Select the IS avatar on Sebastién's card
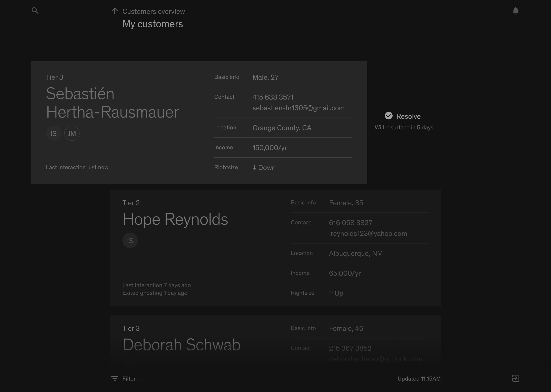551x392 pixels. coord(53,133)
